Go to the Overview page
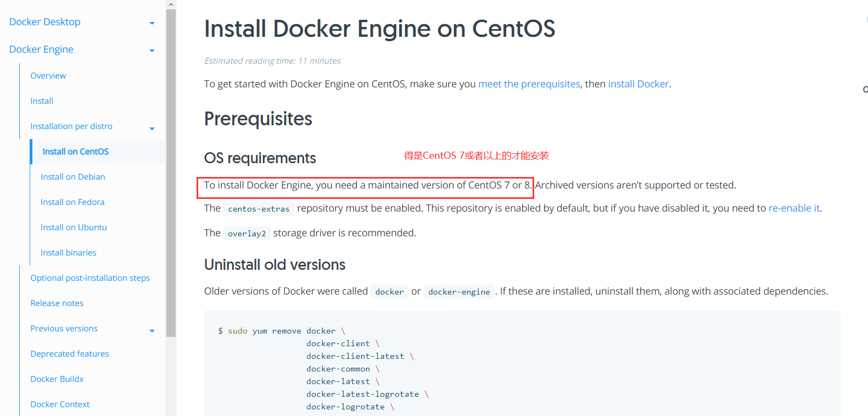The image size is (868, 416). pos(48,76)
